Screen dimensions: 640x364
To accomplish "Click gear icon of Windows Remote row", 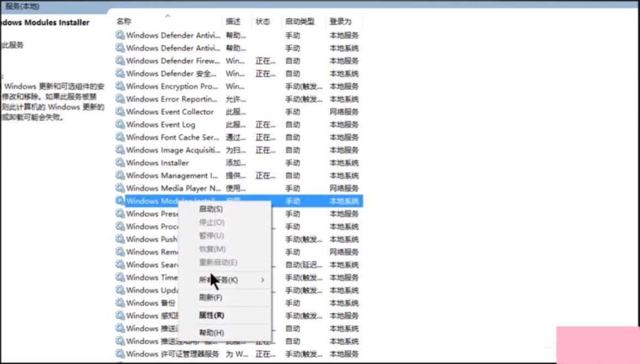I will click(x=120, y=252).
